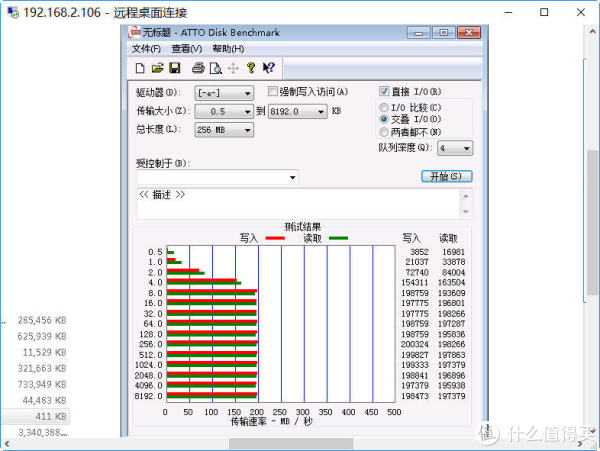
Task: Click into the 描述 description text box
Action: click(x=299, y=203)
